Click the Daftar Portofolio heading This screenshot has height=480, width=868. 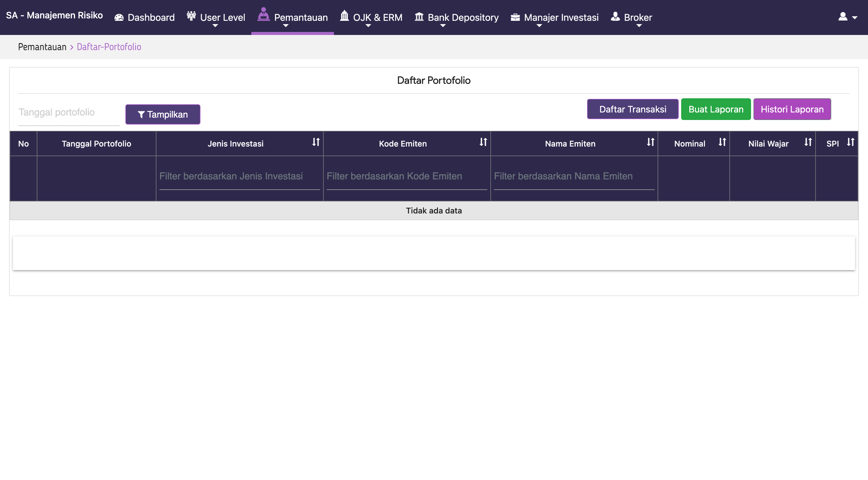coord(434,80)
